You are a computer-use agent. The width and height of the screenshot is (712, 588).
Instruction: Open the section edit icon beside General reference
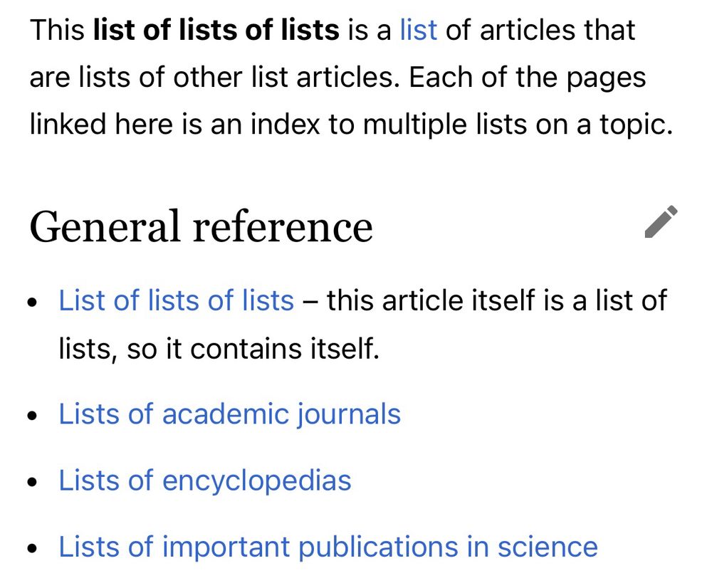[x=660, y=223]
